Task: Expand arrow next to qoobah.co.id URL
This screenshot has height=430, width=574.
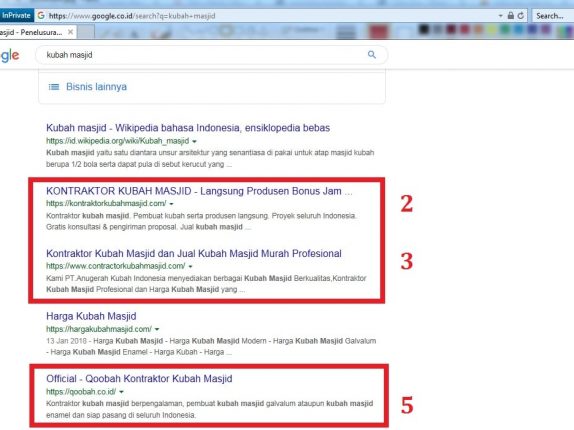Action: click(121, 392)
